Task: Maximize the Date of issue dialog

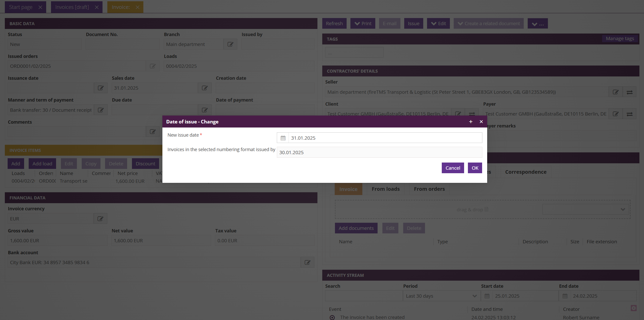Action: click(x=471, y=122)
